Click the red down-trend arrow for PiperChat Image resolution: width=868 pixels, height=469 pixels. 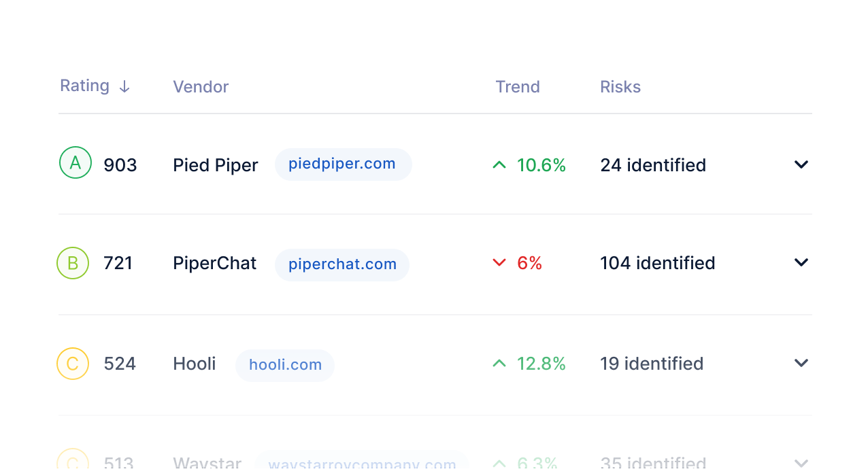pyautogui.click(x=499, y=263)
